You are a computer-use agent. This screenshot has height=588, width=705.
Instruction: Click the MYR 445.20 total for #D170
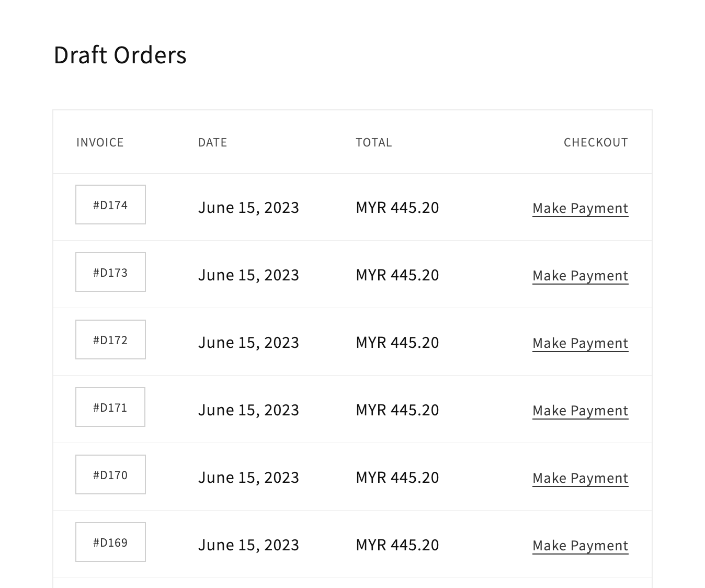click(397, 477)
